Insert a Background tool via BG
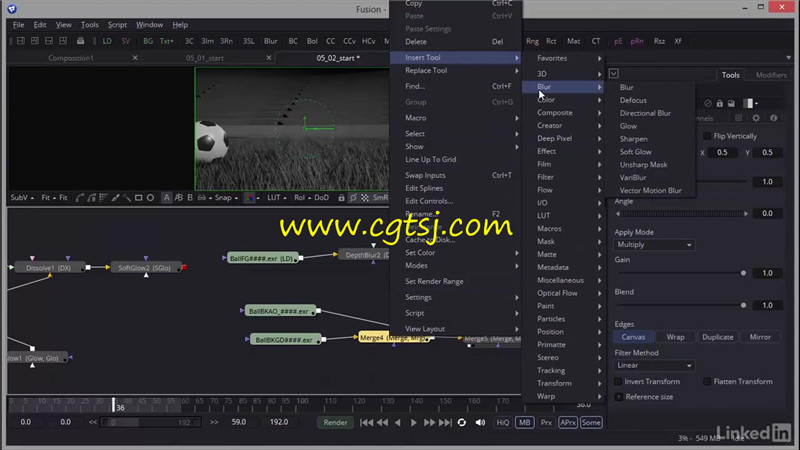 [148, 41]
